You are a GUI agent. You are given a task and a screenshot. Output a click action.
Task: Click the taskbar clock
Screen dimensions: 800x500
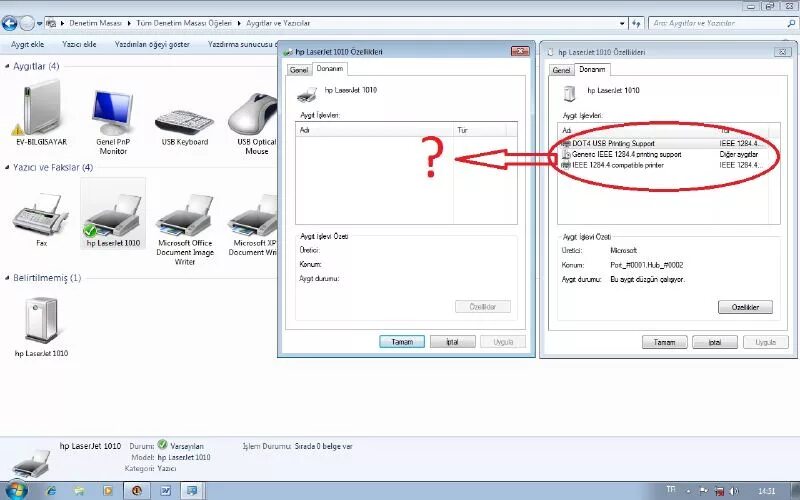point(766,491)
